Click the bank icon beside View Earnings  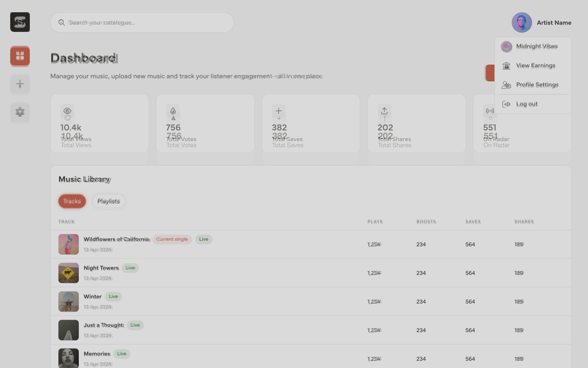click(x=506, y=66)
